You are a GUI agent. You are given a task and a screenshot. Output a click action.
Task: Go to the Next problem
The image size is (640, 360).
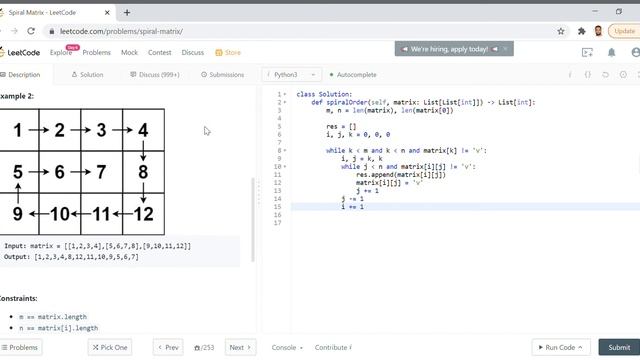click(x=240, y=347)
